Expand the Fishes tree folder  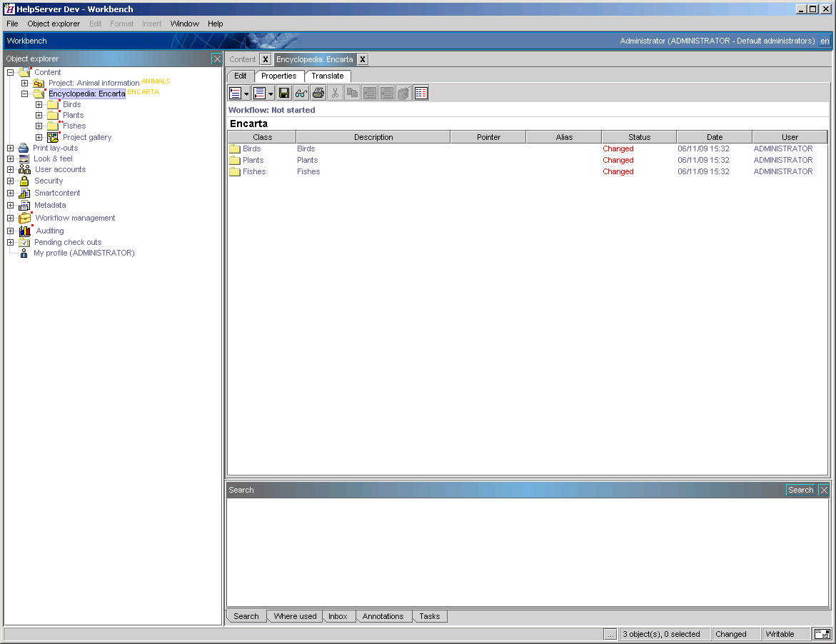click(x=39, y=126)
